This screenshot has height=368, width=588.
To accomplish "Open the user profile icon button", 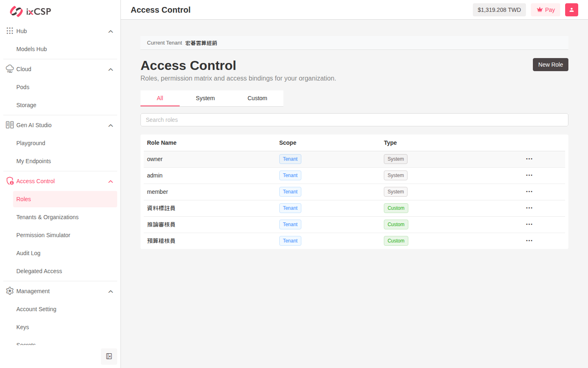I will pyautogui.click(x=572, y=10).
